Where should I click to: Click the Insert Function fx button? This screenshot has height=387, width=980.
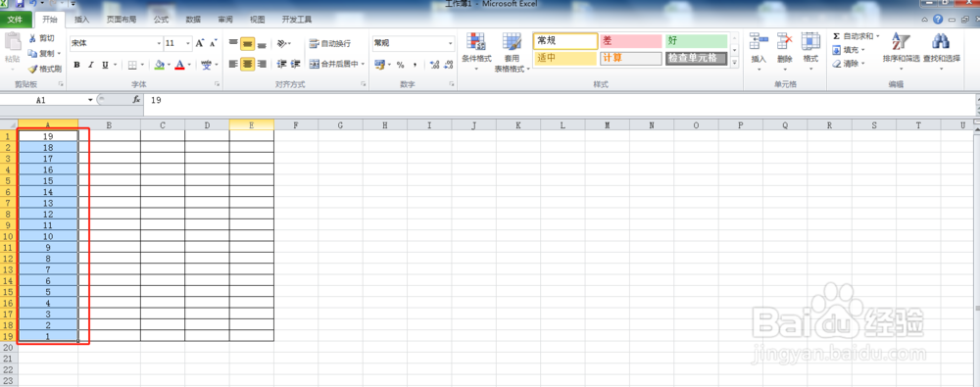137,100
